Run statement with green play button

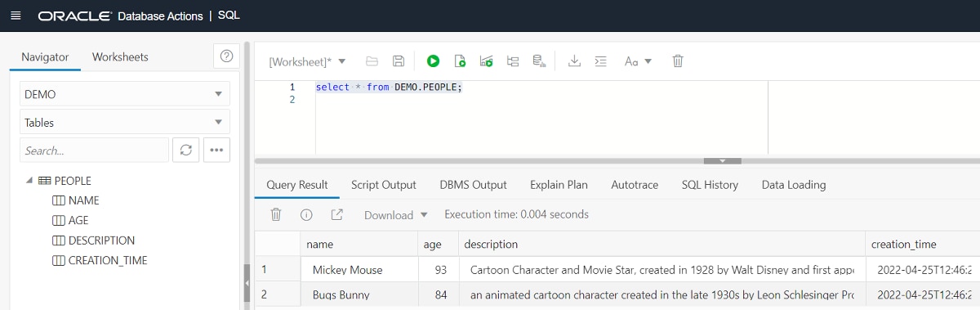click(433, 61)
